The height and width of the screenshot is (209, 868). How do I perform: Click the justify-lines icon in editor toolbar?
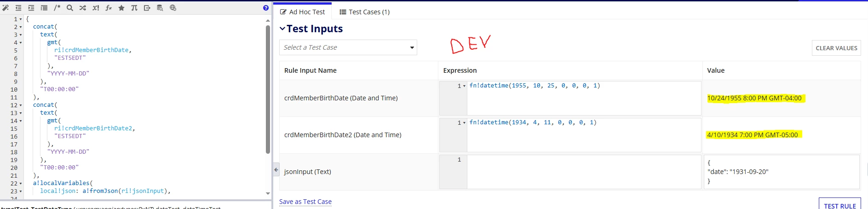click(44, 8)
